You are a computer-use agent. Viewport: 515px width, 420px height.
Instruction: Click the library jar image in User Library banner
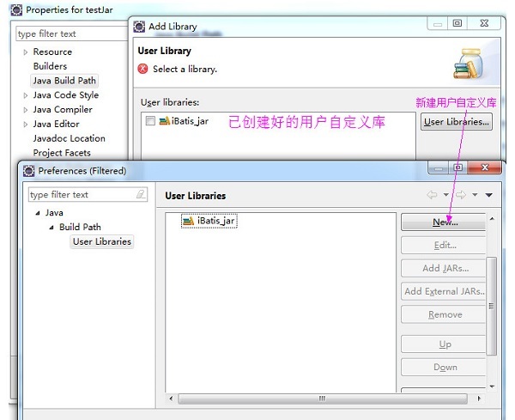point(468,64)
